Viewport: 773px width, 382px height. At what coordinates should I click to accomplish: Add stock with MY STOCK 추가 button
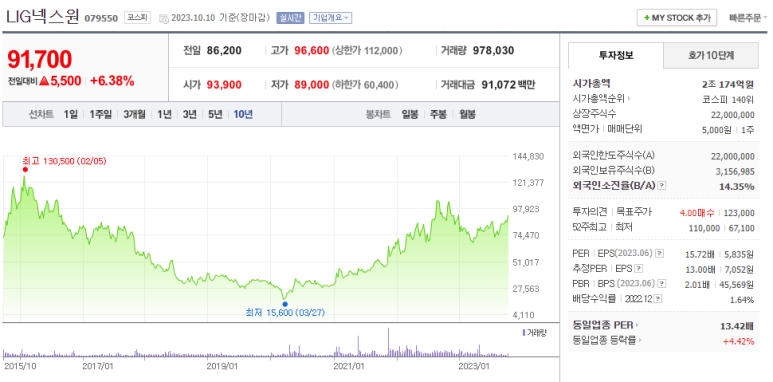click(677, 18)
